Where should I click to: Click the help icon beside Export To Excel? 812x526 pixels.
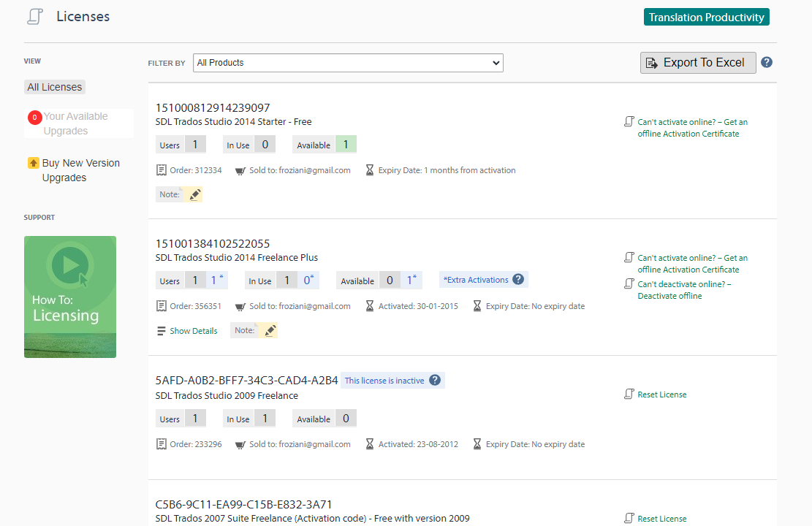(x=767, y=63)
